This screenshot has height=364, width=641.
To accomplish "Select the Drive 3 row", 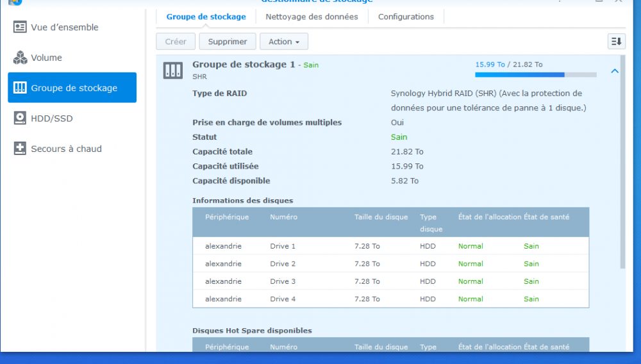I will 390,281.
